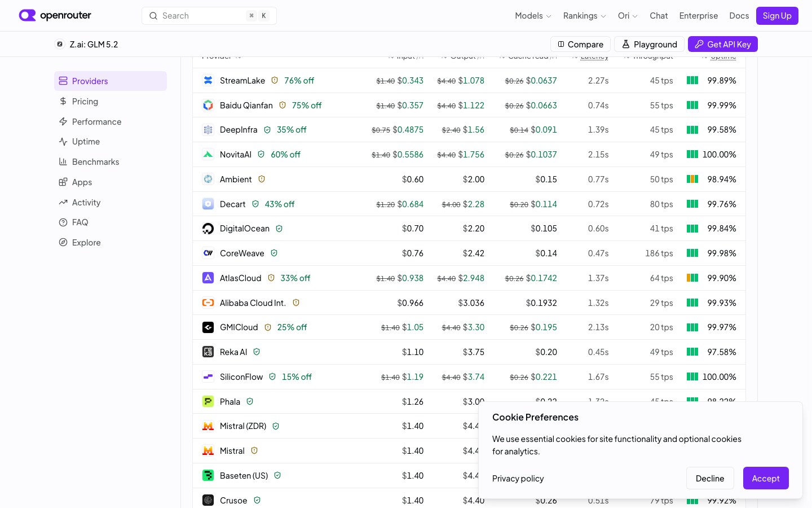This screenshot has height=508, width=812.
Task: Click StreamLake's "76% off" discount label
Action: pos(299,81)
